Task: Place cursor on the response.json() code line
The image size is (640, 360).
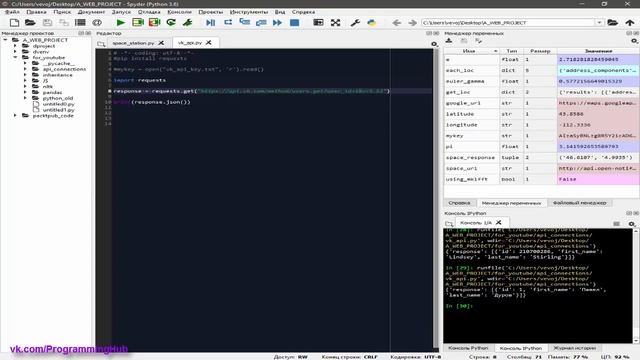Action: pos(152,102)
